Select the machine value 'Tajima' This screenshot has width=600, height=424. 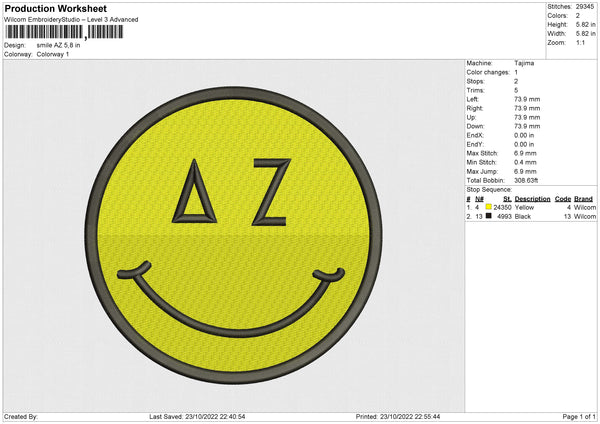524,63
